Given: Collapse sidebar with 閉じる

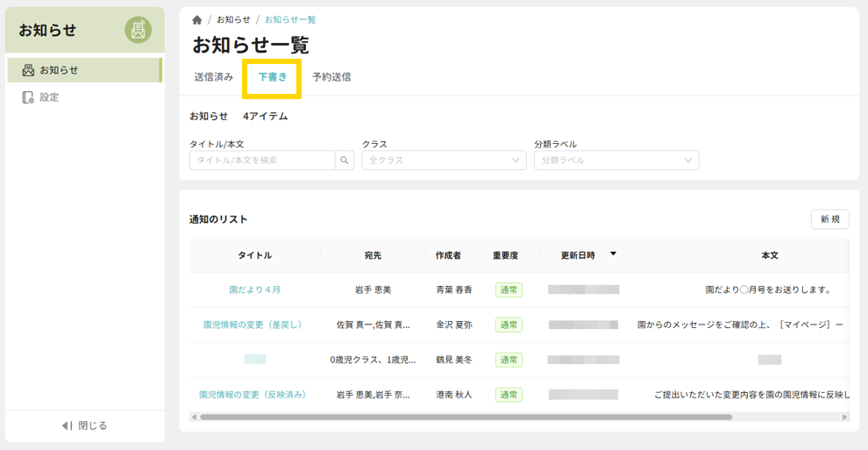Looking at the screenshot, I should click(84, 425).
